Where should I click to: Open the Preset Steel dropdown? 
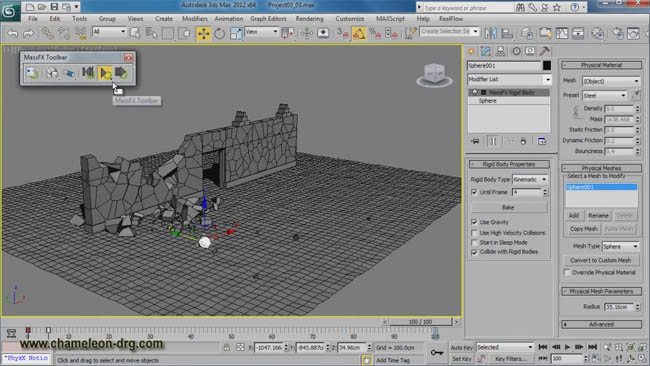[604, 95]
